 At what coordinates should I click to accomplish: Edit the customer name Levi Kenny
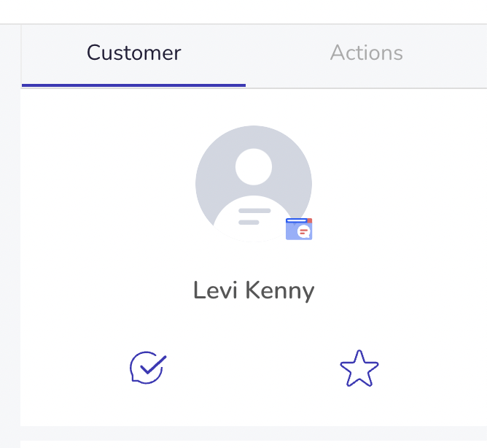click(x=254, y=290)
